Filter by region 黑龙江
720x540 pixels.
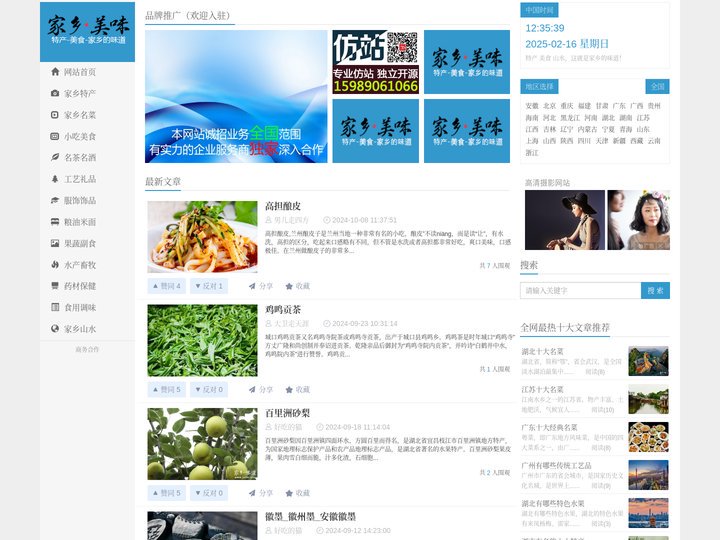(570, 118)
